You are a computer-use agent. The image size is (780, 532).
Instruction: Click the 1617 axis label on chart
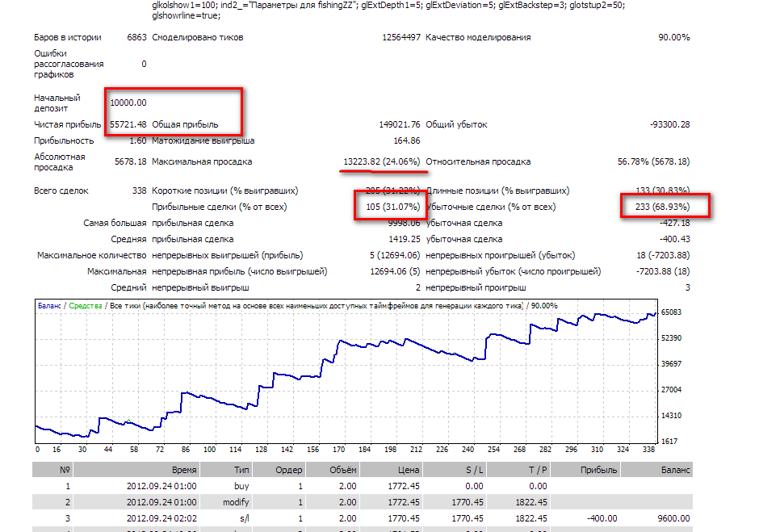tap(669, 442)
